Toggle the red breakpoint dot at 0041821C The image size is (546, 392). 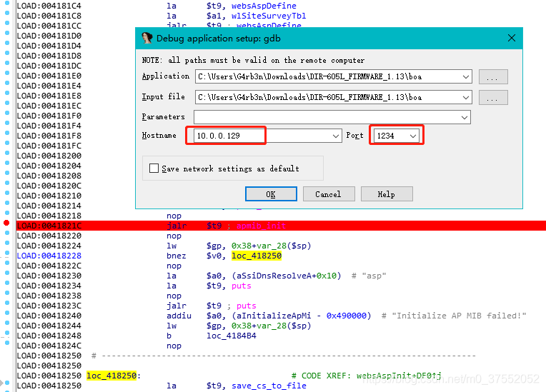coord(6,223)
